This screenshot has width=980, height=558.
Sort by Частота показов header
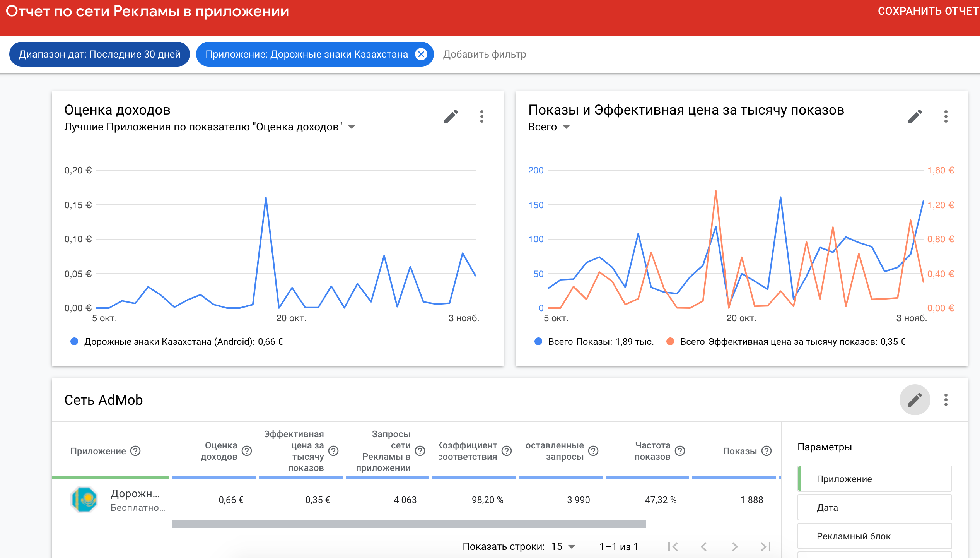[x=652, y=451]
